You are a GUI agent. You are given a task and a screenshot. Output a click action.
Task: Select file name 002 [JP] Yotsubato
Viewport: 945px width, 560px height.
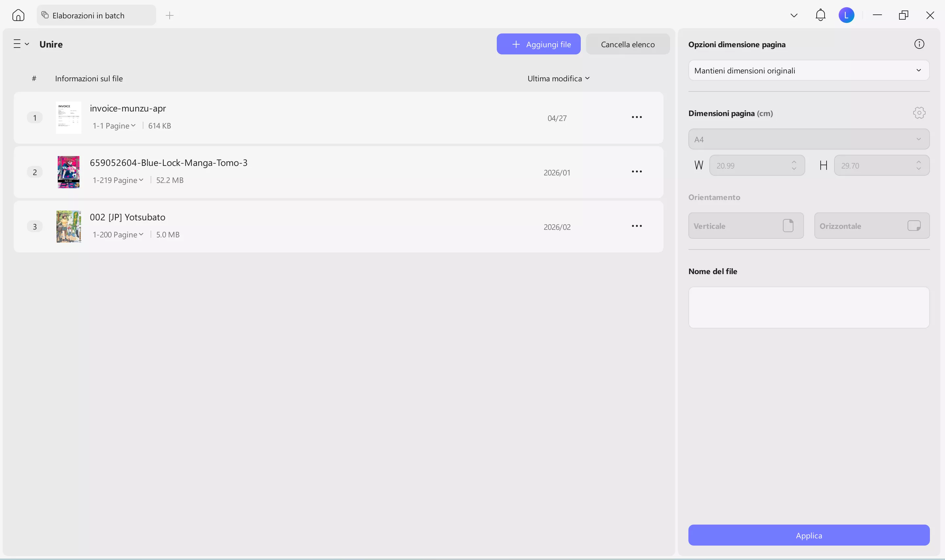127,217
